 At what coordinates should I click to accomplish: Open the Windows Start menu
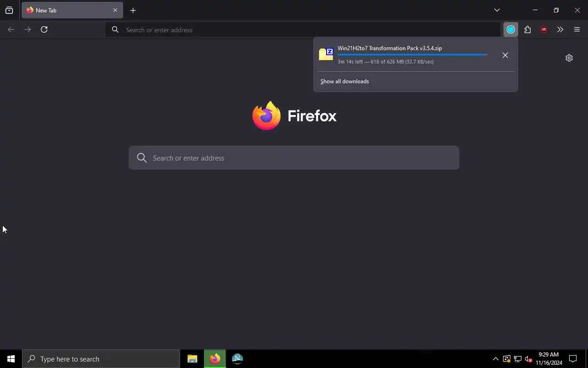(x=11, y=359)
